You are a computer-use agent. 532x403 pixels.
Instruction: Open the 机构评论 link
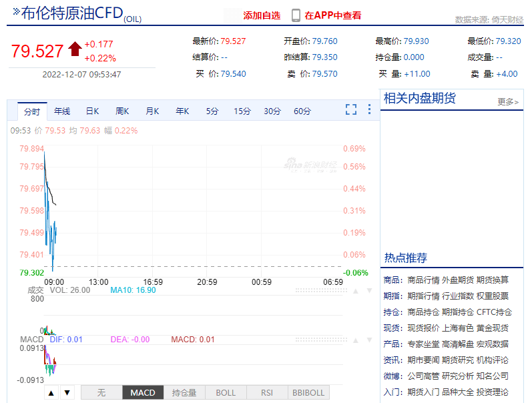493,360
